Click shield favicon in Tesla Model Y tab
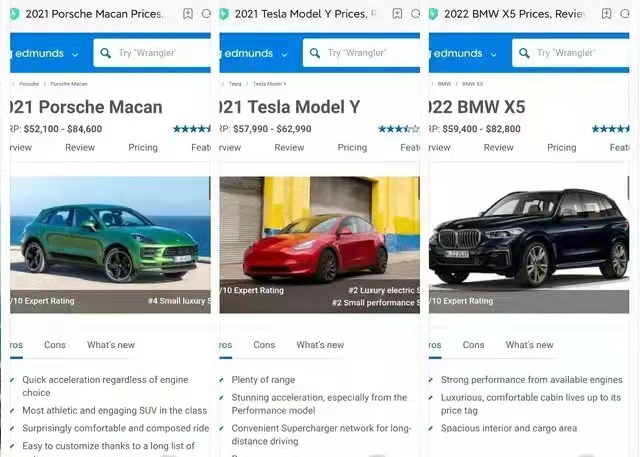This screenshot has height=457, width=640. pos(224,14)
